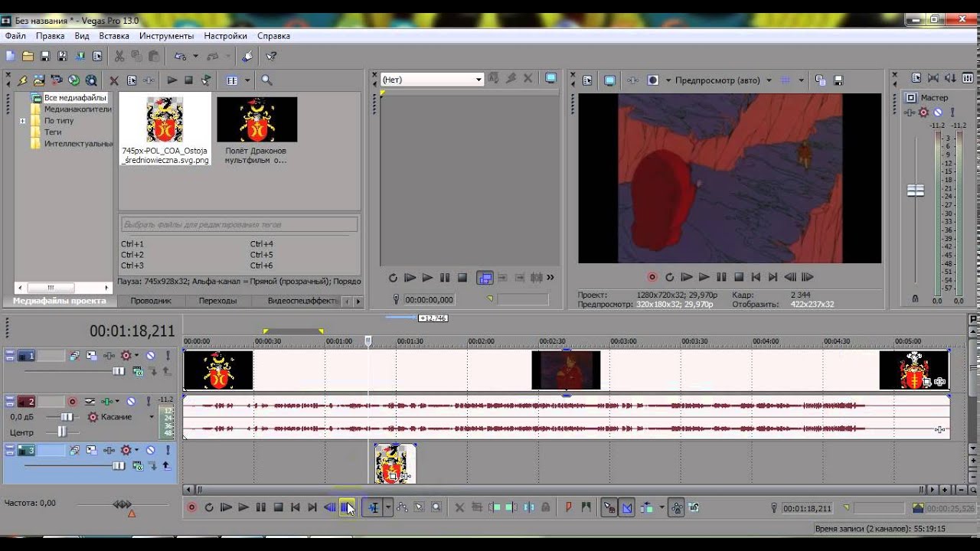Start media preview in Project Media toolbar
This screenshot has width=980, height=551.
172,80
